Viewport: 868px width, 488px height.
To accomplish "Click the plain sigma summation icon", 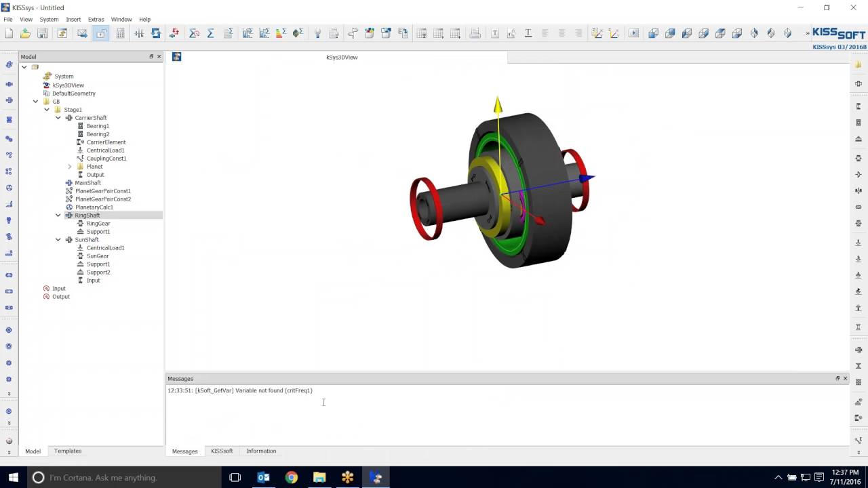I will coord(210,33).
